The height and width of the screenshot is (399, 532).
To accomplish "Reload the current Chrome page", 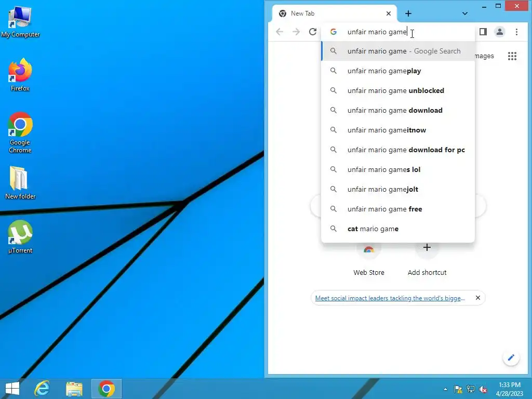I will click(x=313, y=32).
